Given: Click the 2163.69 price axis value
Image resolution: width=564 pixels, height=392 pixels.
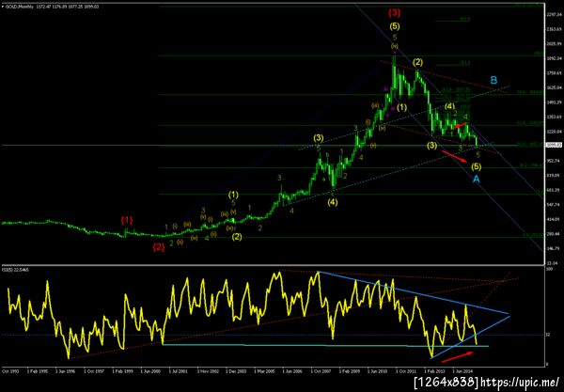Looking at the screenshot, I should 553,28.
